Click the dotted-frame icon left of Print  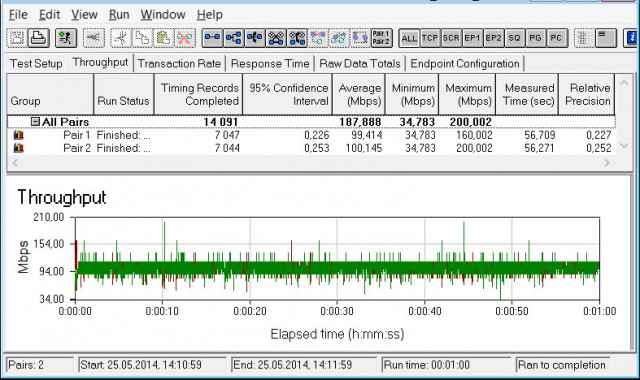[17, 38]
